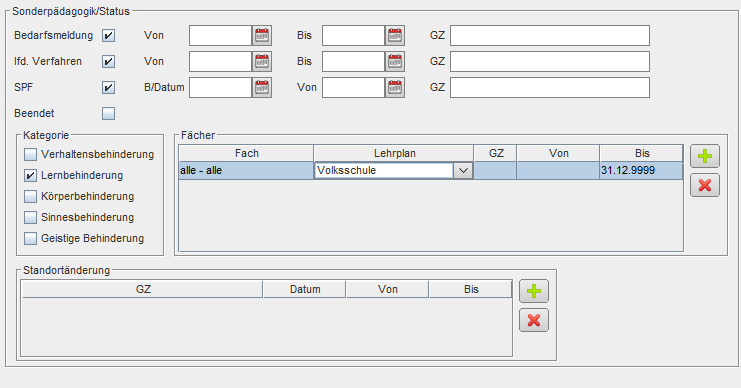The image size is (741, 388).
Task: Uncheck the Bedarfsmeldung checkbox
Action: (x=108, y=35)
